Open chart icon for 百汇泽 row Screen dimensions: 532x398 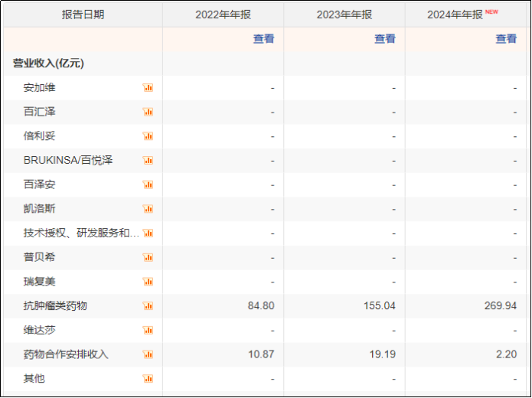point(148,112)
